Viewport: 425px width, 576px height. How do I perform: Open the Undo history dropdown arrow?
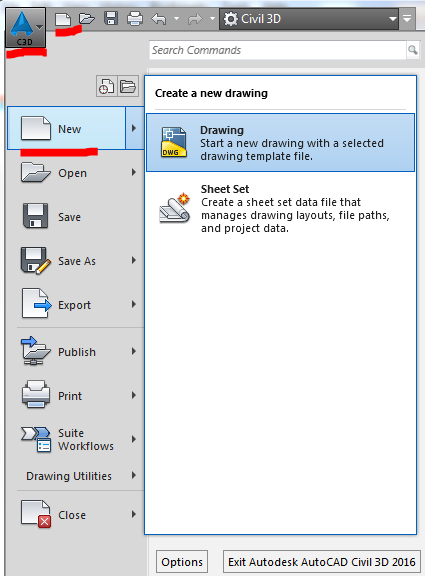176,18
